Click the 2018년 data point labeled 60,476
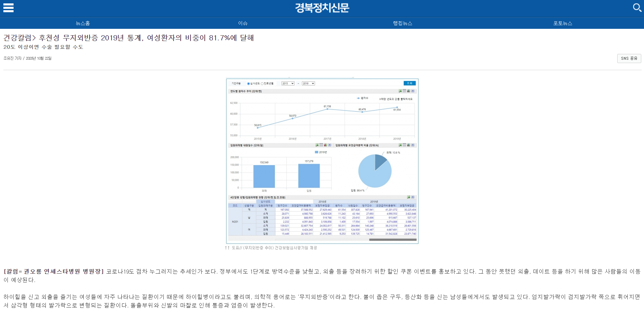 tap(362, 112)
